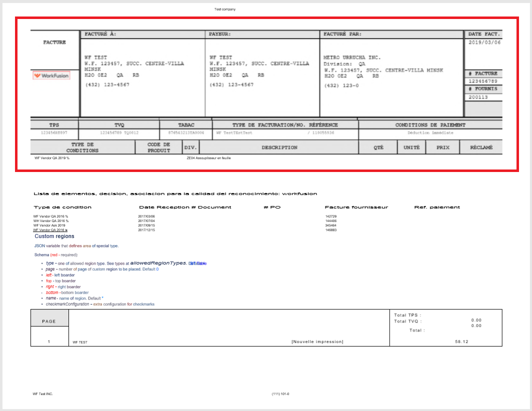The image size is (532, 411).
Task: Click the '# FACTURE' label
Action: click(x=483, y=73)
